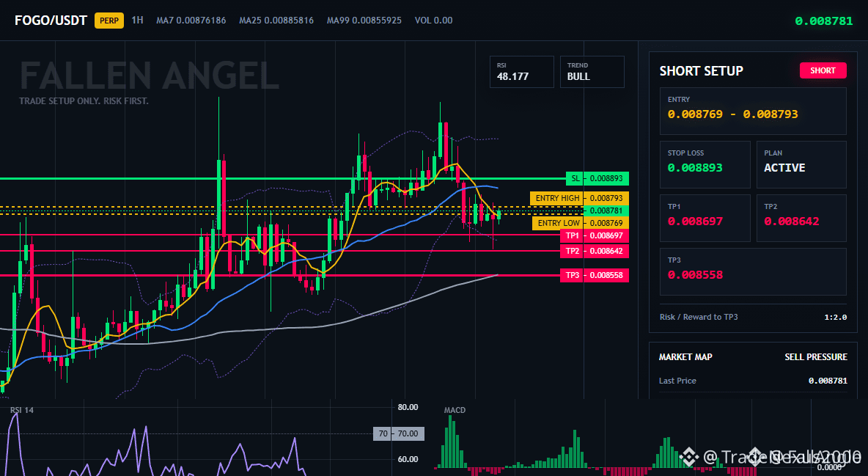Image resolution: width=868 pixels, height=476 pixels.
Task: Click the 0.008781 price at top right
Action: 824,21
